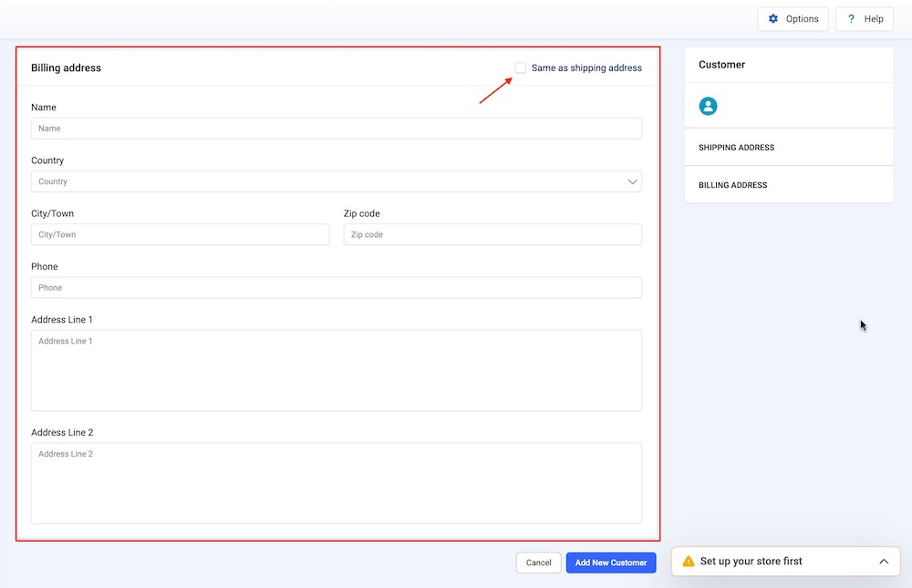Click the yellow warning triangle icon
The height and width of the screenshot is (588, 912).
[x=688, y=562]
